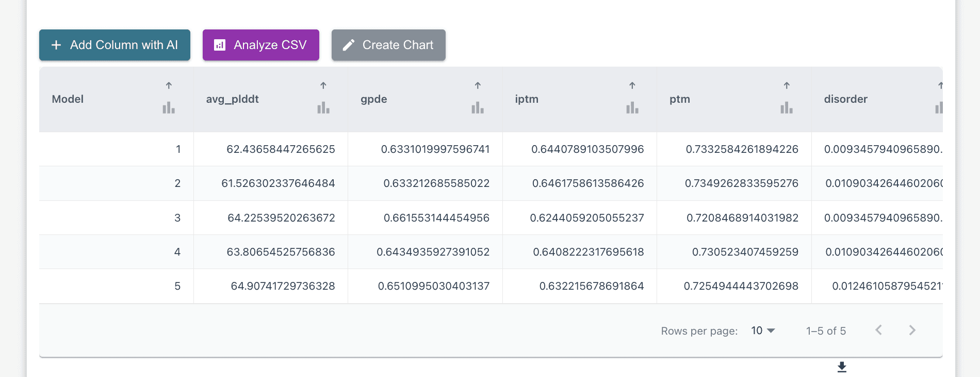Image resolution: width=980 pixels, height=377 pixels.
Task: Click the Model 5 row number cell
Action: tap(177, 286)
